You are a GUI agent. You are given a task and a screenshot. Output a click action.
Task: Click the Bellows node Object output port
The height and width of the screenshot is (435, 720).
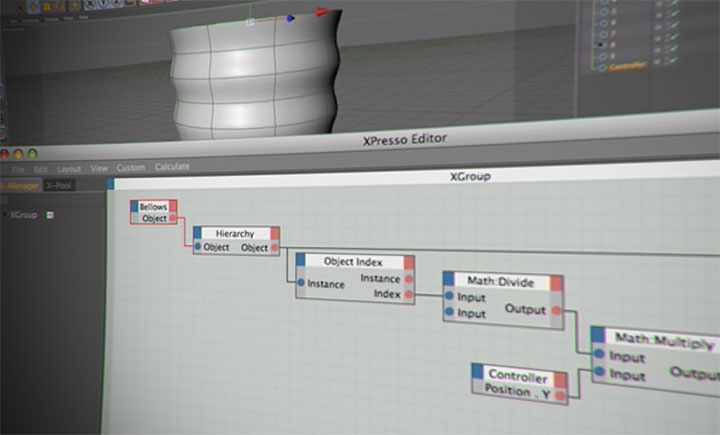(x=173, y=218)
